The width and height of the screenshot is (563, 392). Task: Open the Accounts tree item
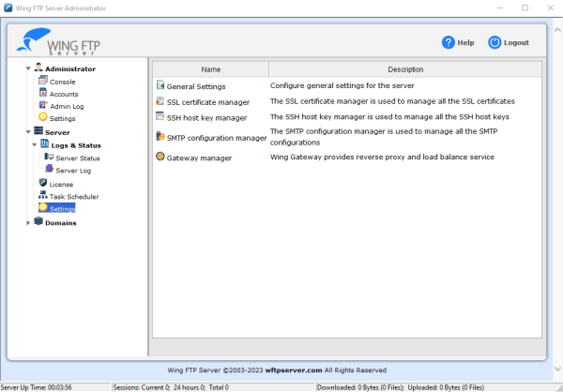(x=64, y=94)
